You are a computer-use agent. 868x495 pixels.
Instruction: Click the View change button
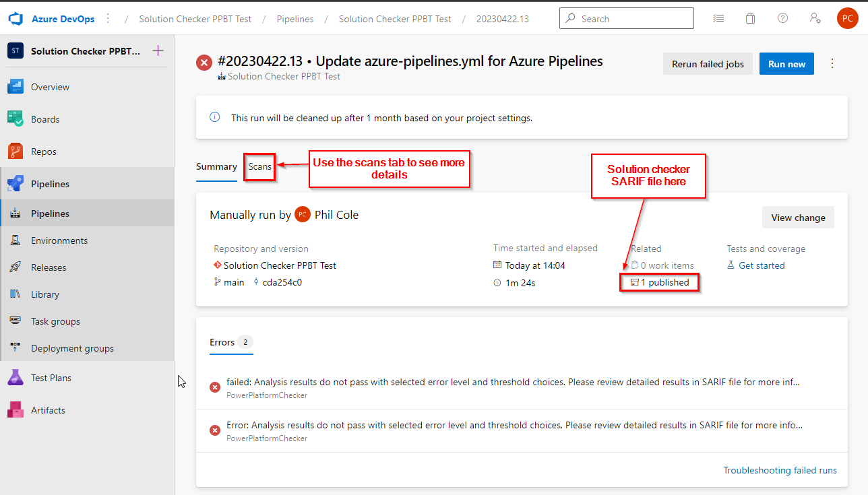point(798,218)
